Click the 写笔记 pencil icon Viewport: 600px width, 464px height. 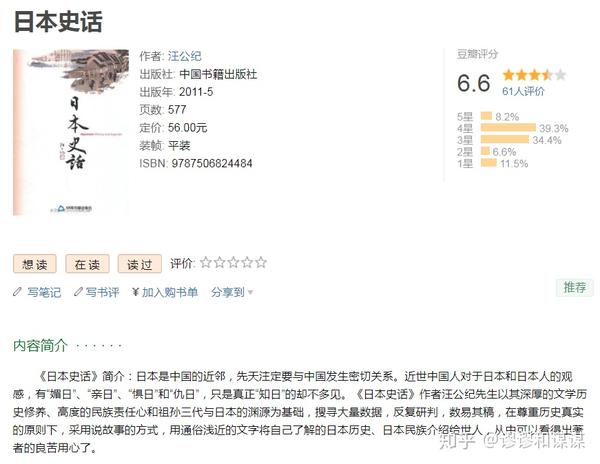pyautogui.click(x=17, y=292)
